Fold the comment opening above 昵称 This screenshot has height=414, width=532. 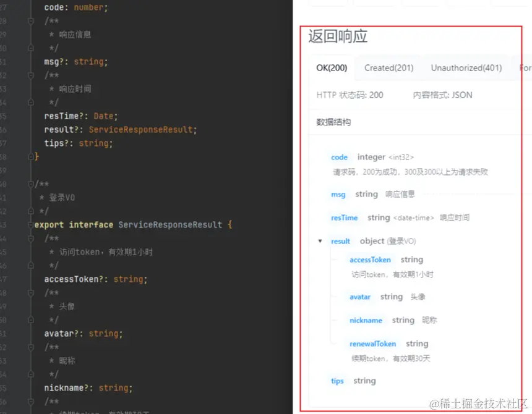[31, 347]
